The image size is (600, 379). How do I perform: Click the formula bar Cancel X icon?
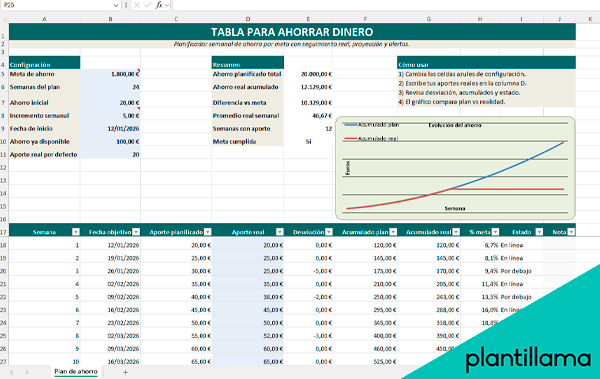click(x=137, y=5)
